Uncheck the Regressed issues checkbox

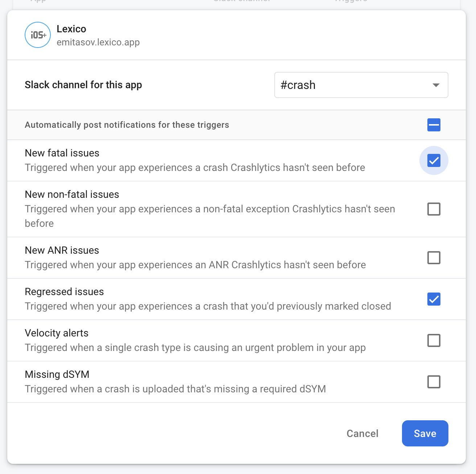click(434, 299)
